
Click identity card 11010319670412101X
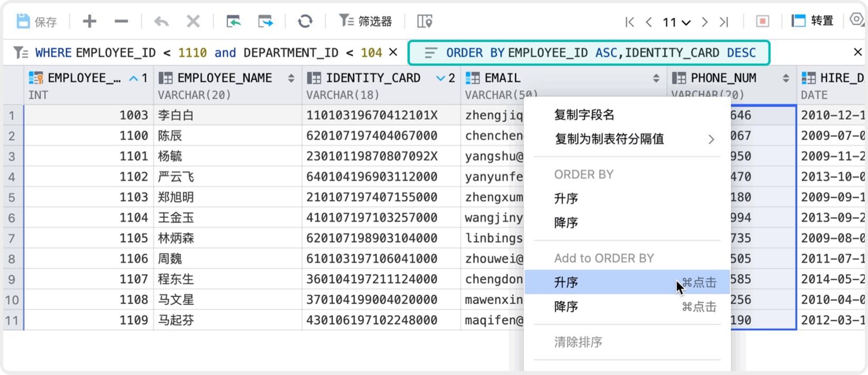tap(381, 116)
